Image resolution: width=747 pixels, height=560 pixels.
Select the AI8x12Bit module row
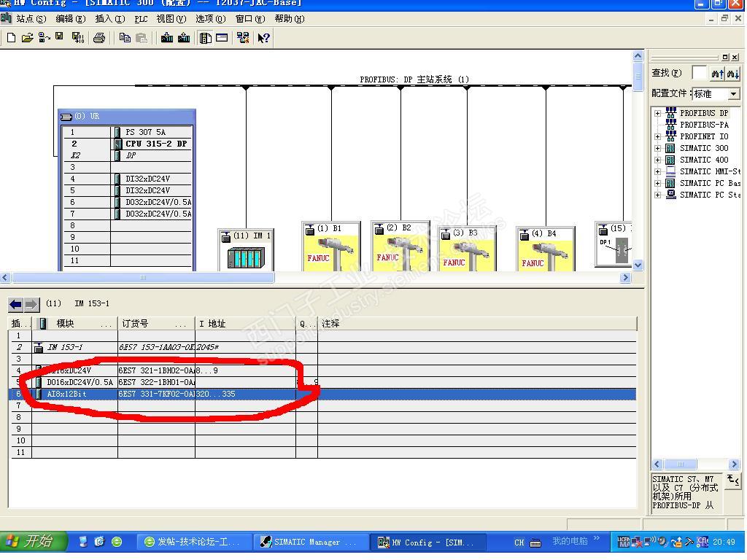point(324,394)
